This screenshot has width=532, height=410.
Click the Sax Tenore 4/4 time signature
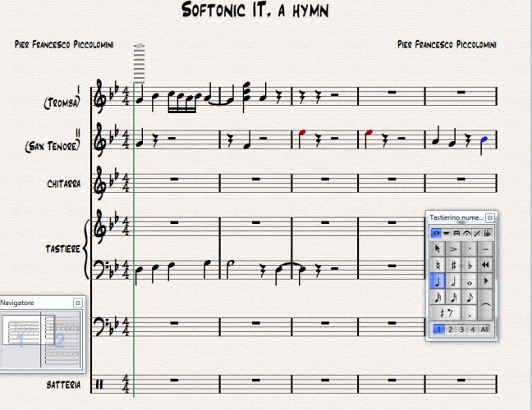coord(126,139)
